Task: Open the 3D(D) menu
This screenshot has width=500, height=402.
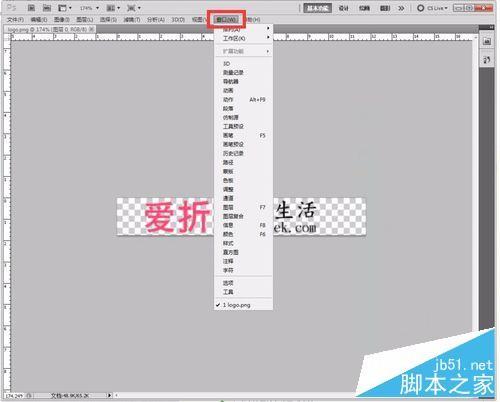Action: [x=178, y=20]
